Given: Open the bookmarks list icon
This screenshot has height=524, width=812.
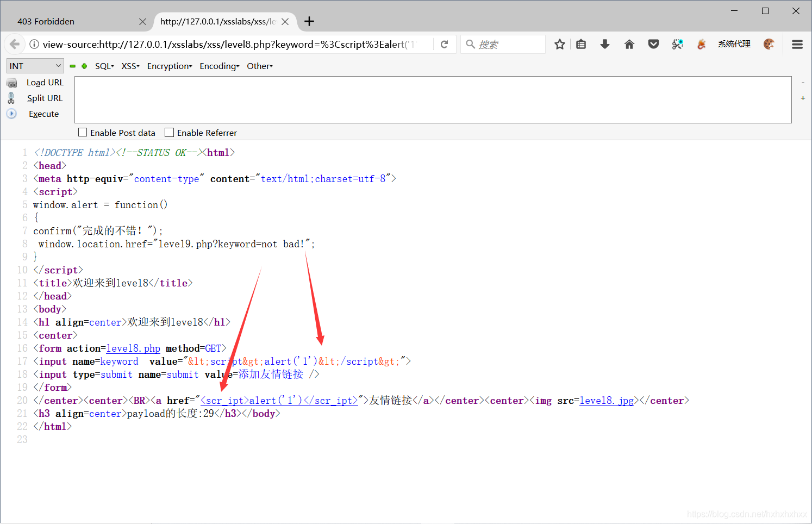Looking at the screenshot, I should point(581,45).
